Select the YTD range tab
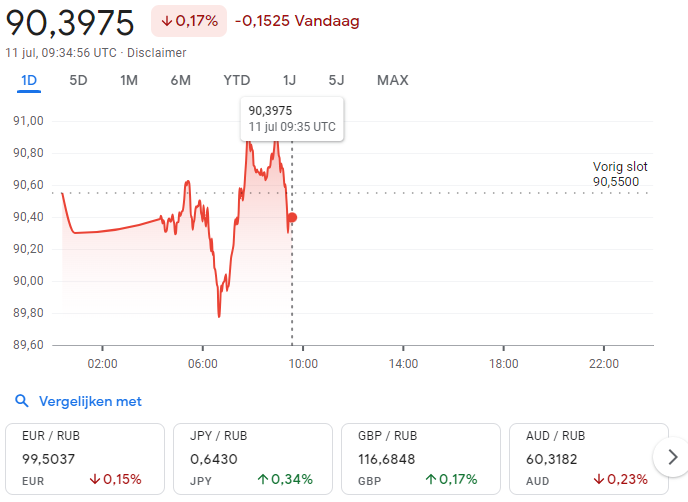 [x=236, y=80]
